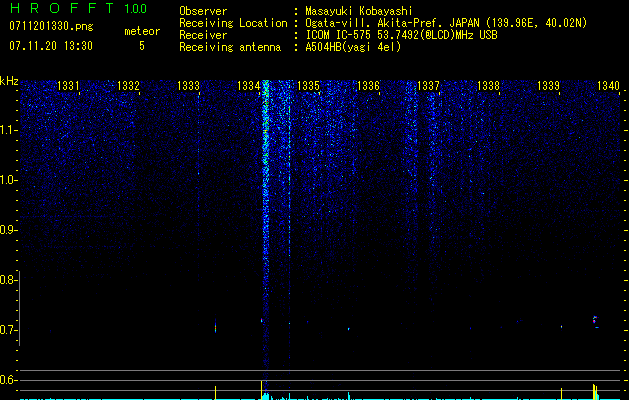Click frequency axis label 1.1
This screenshot has height=400, width=629.
click(8, 130)
